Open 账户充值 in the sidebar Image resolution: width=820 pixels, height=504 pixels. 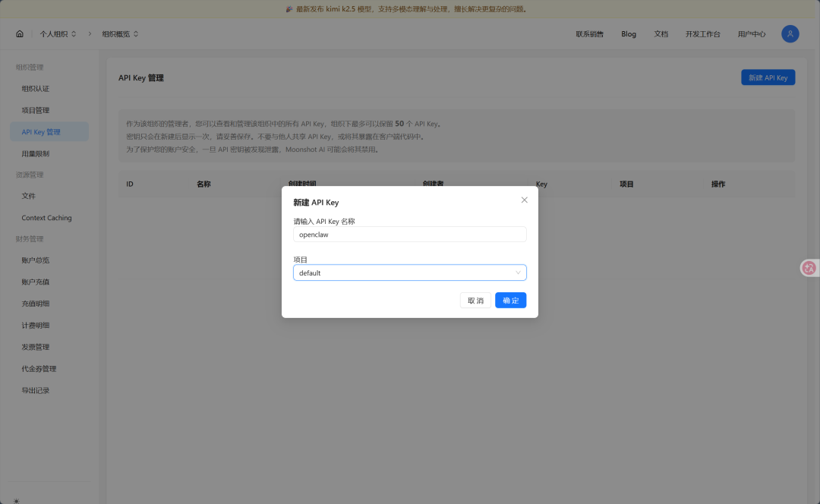49,282
